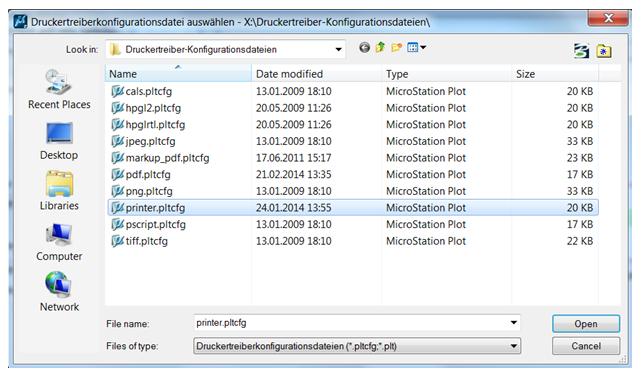641x378 pixels.
Task: Select file name hpglrtl.pltcfg
Action: (155, 125)
